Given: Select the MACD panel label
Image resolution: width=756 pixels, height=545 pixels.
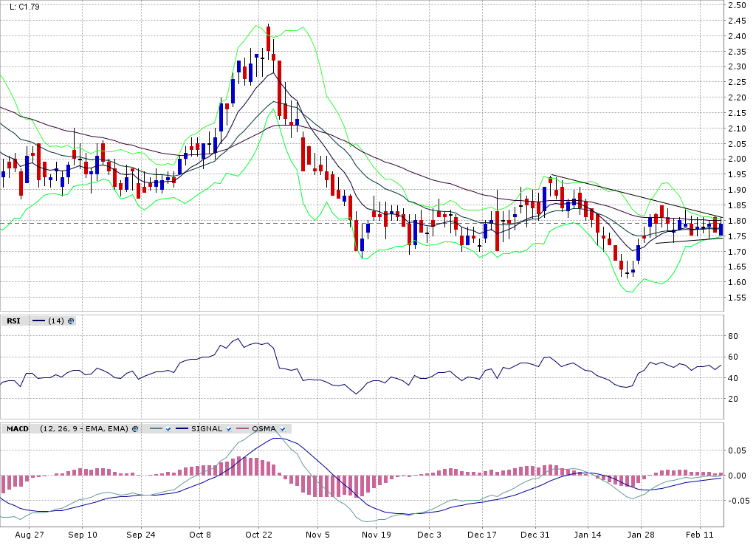Looking at the screenshot, I should 18,428.
